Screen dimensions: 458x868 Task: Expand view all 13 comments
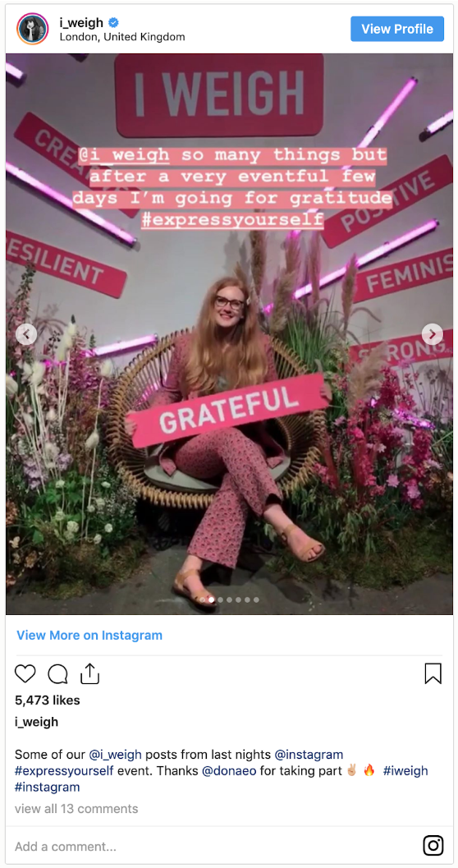click(76, 809)
